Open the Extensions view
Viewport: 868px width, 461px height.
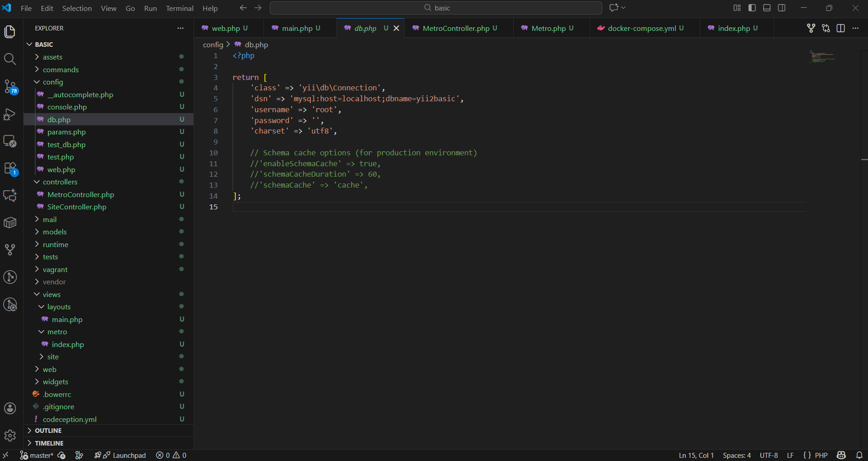tap(10, 169)
